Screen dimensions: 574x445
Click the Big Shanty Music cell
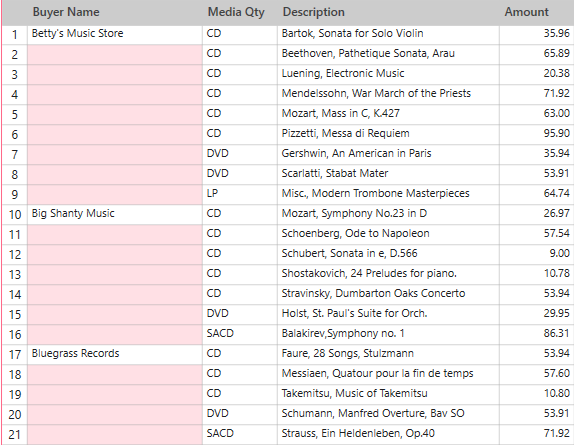(115, 214)
